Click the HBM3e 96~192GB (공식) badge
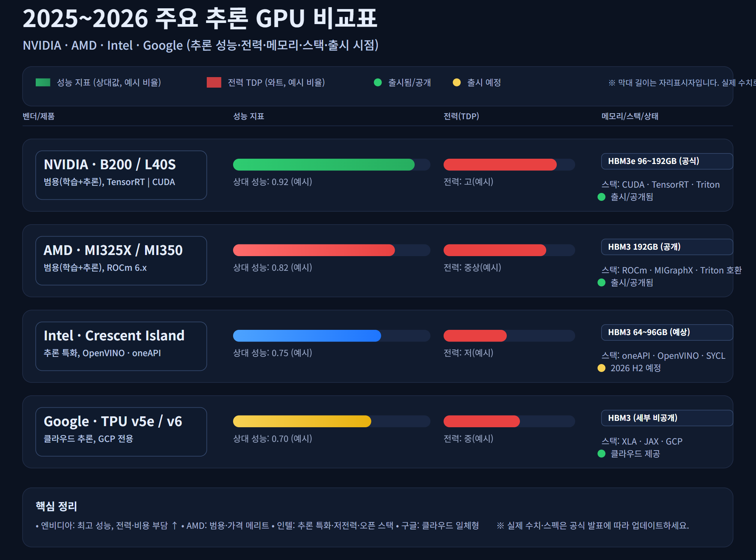This screenshot has width=756, height=560. [667, 161]
